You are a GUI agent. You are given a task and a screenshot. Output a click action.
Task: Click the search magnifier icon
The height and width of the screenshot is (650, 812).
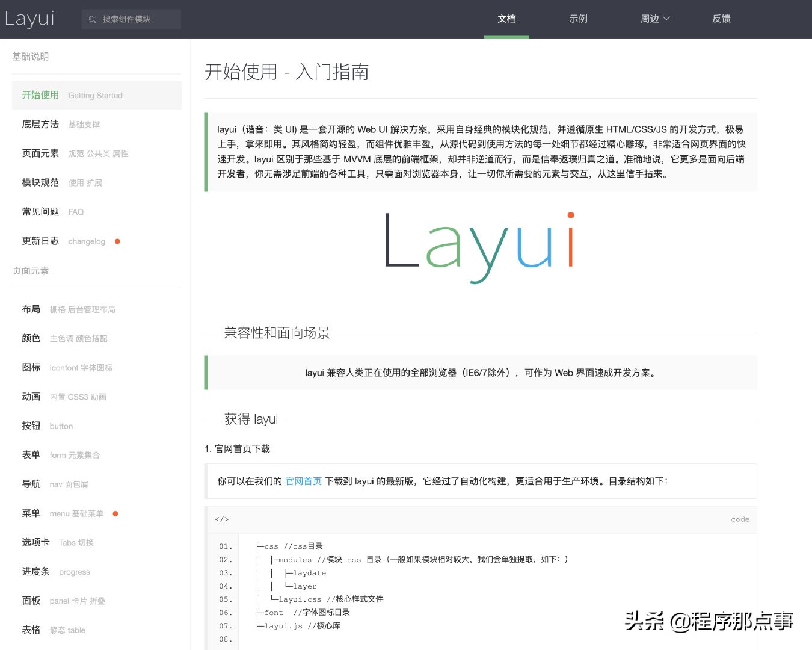tap(92, 19)
